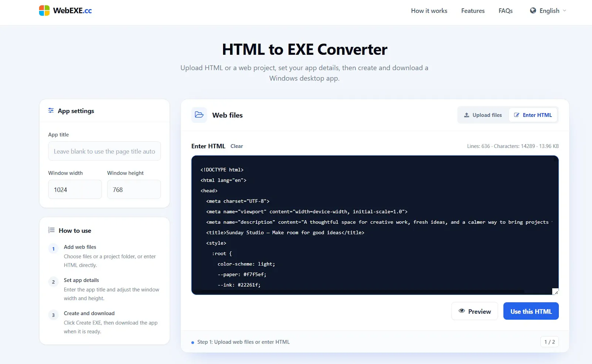Click the '<head>' code line

209,191
